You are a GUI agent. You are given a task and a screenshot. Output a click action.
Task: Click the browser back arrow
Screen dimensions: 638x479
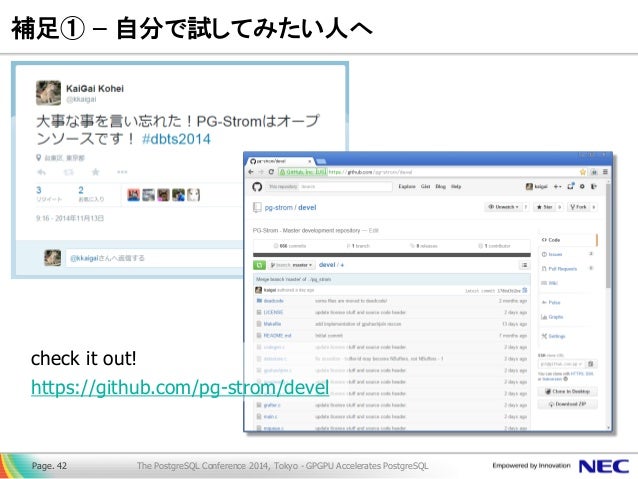point(251,172)
